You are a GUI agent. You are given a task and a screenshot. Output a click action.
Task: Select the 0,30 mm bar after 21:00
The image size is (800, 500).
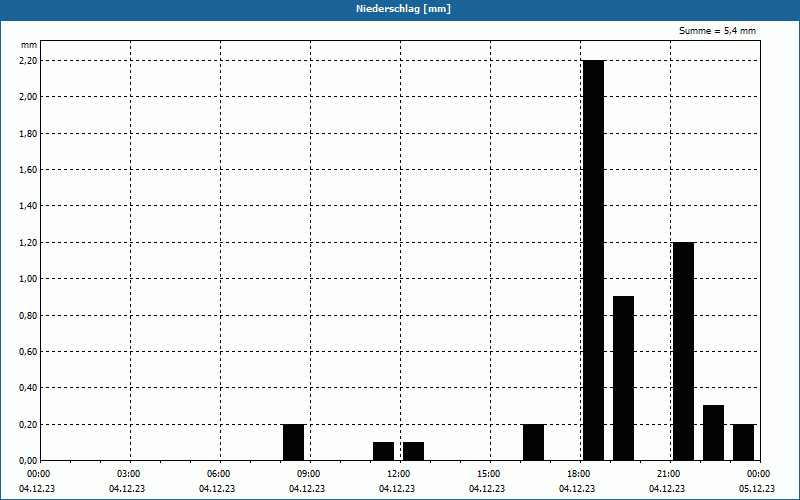pyautogui.click(x=713, y=433)
